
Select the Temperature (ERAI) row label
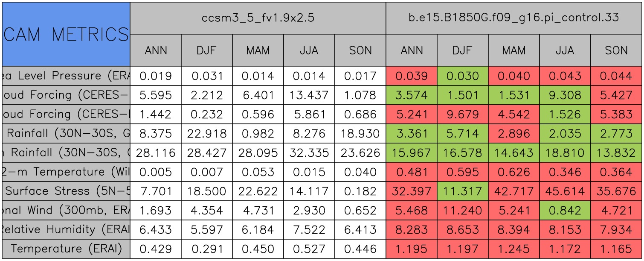click(x=66, y=249)
